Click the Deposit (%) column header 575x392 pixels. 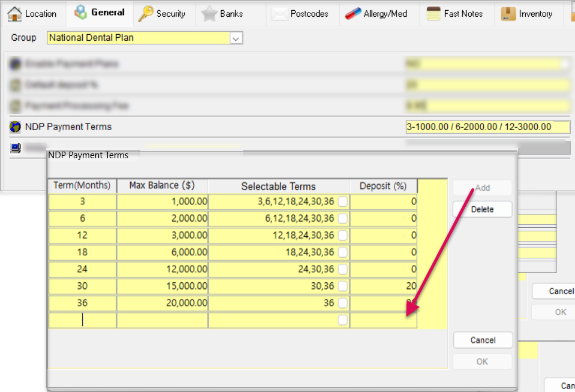pyautogui.click(x=383, y=186)
